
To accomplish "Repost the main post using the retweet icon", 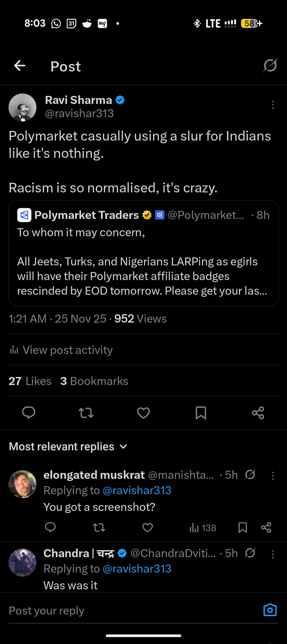I will click(x=86, y=413).
